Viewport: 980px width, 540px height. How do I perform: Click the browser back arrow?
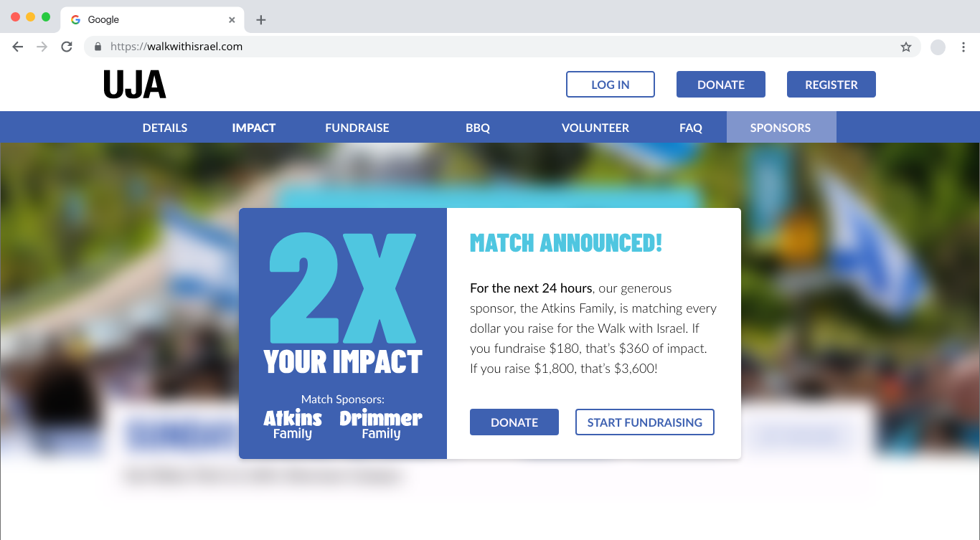tap(18, 47)
